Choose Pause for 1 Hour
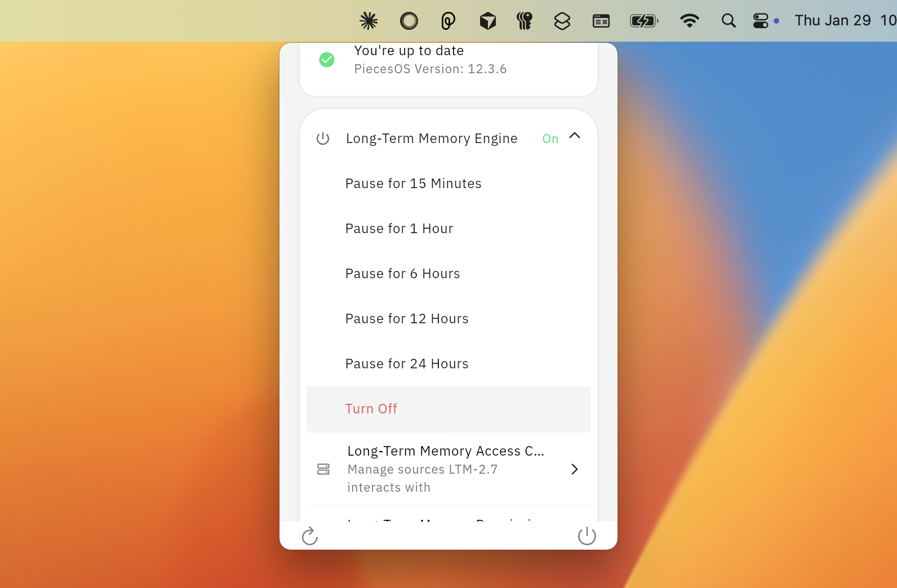Image resolution: width=897 pixels, height=588 pixels. 448,229
